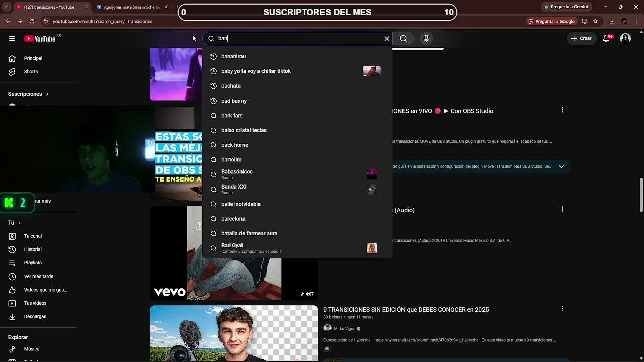The image size is (644, 362).
Task: Select the 'bark fart' suggestion
Action: (297, 116)
